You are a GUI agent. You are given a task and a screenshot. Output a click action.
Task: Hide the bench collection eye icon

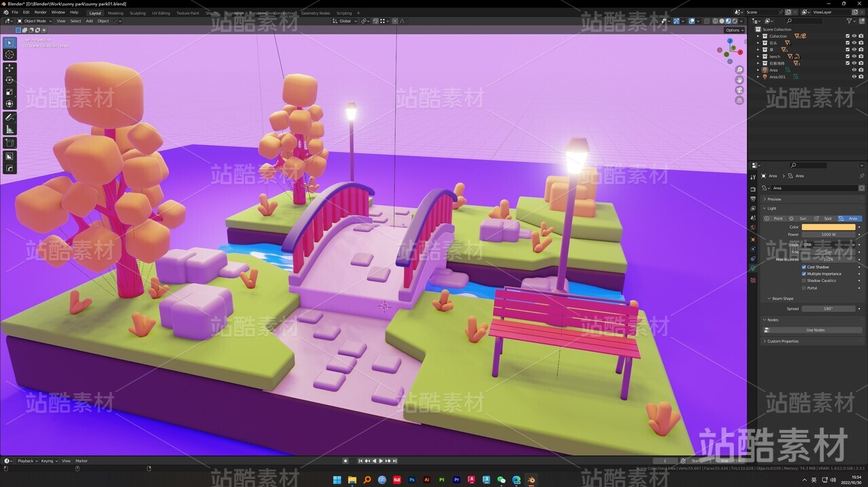[x=854, y=56]
